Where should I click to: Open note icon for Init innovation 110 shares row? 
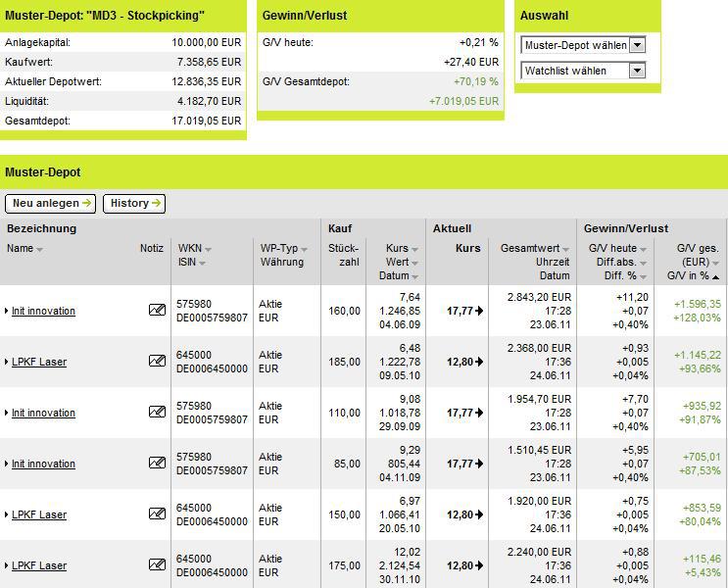point(157,412)
